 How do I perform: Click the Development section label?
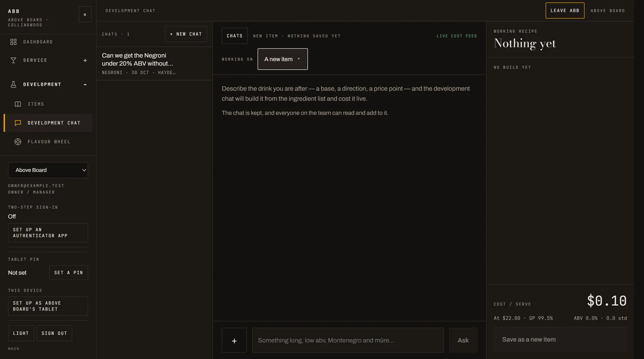[42, 85]
